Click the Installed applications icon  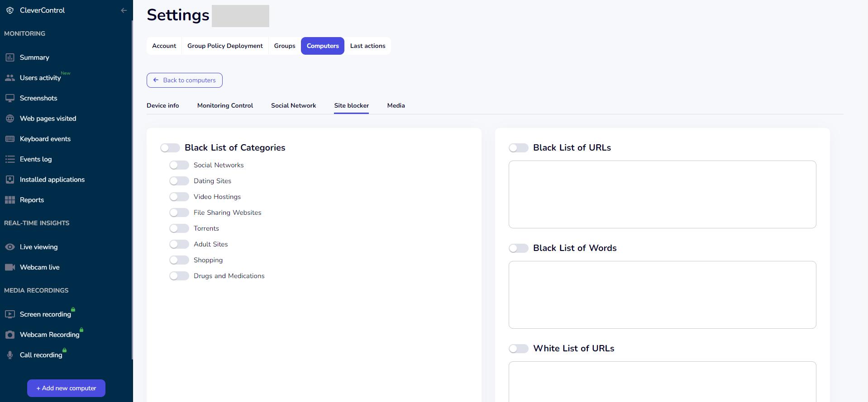tap(10, 180)
